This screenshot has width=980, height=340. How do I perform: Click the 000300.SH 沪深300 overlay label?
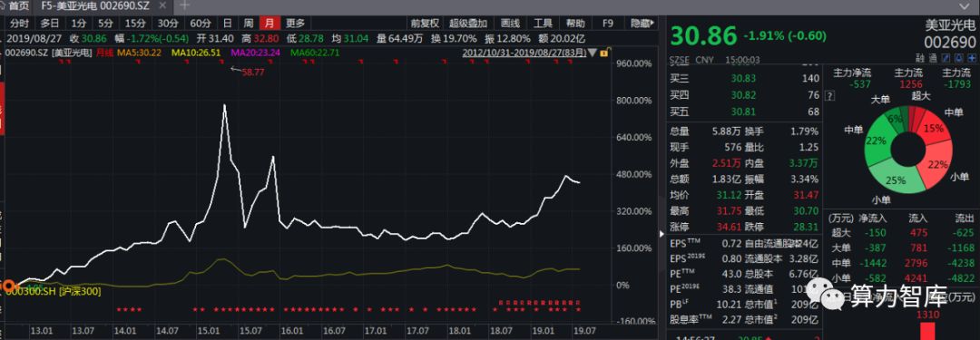(54, 291)
